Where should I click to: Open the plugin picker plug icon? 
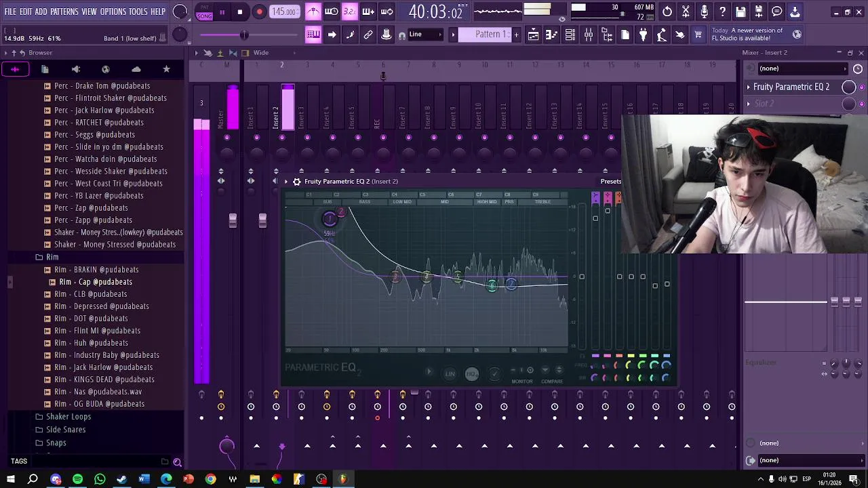tap(644, 35)
